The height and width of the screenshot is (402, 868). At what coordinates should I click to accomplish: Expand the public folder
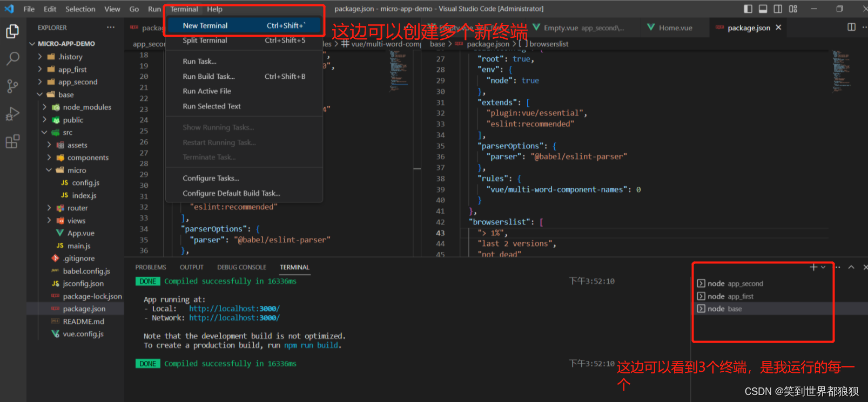point(76,120)
